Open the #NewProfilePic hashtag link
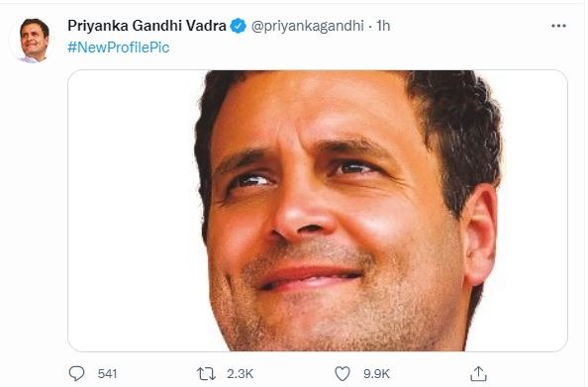This screenshot has width=588, height=387. pos(118,48)
